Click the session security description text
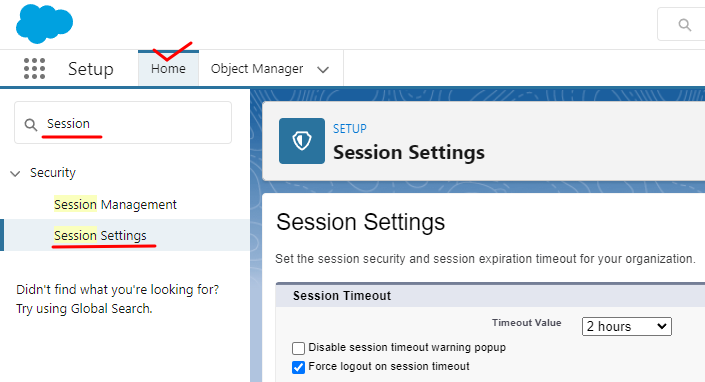 (485, 259)
